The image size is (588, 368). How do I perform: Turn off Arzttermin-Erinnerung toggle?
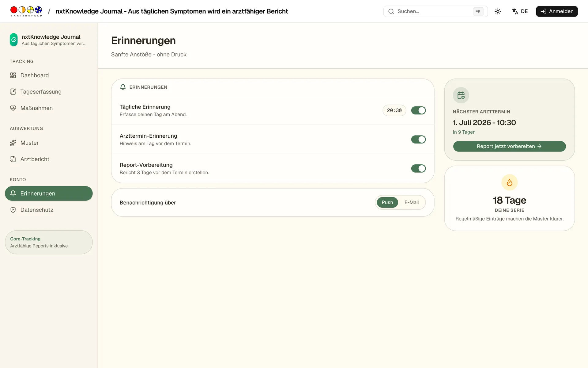418,140
